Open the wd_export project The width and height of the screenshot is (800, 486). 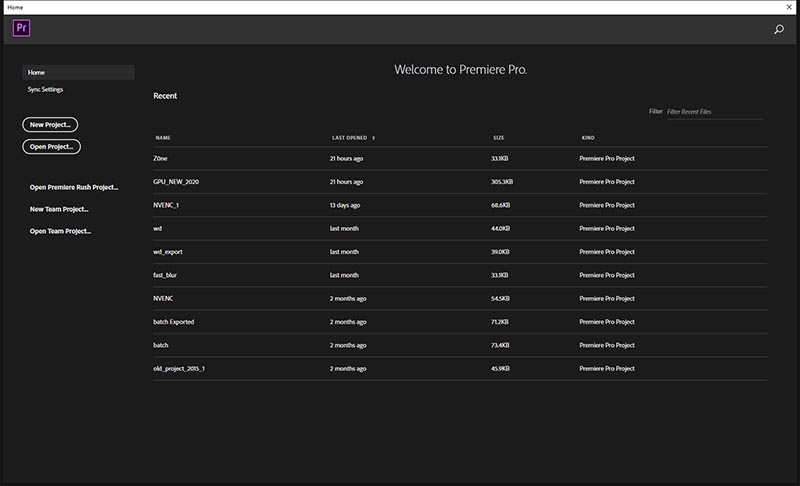tap(460, 252)
